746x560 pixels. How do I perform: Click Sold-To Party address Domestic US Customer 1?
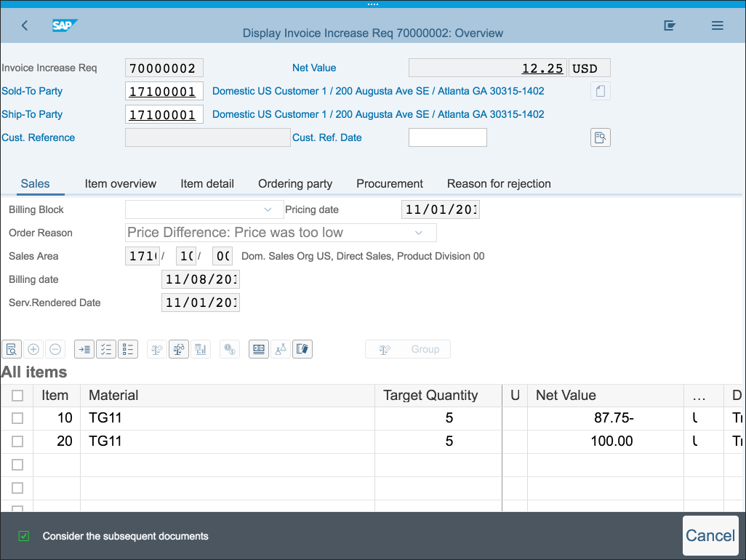tap(378, 91)
